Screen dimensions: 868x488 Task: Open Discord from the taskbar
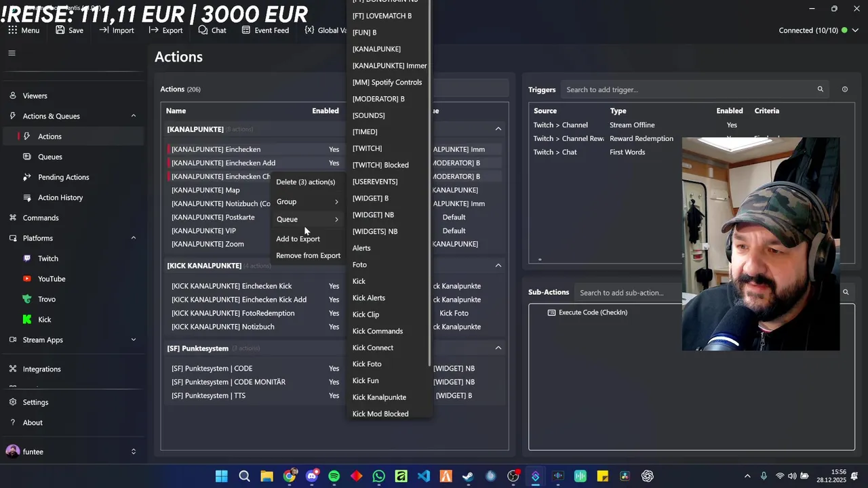click(311, 476)
